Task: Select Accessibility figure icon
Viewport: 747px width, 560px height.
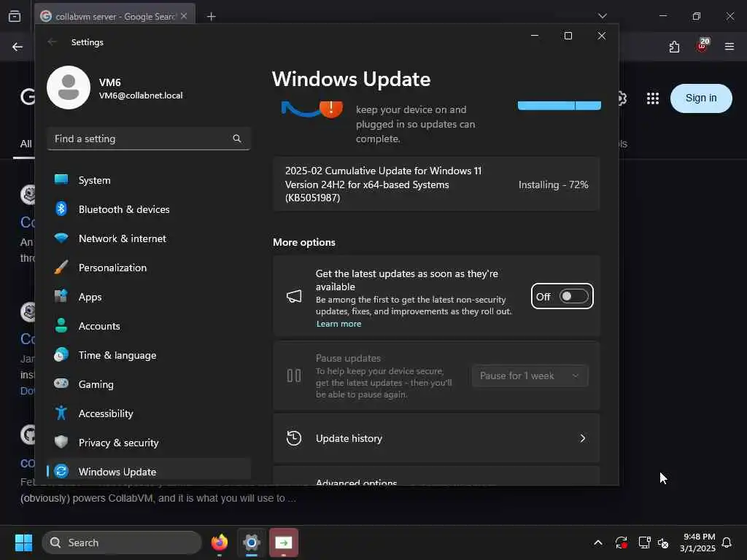Action: pos(61,413)
